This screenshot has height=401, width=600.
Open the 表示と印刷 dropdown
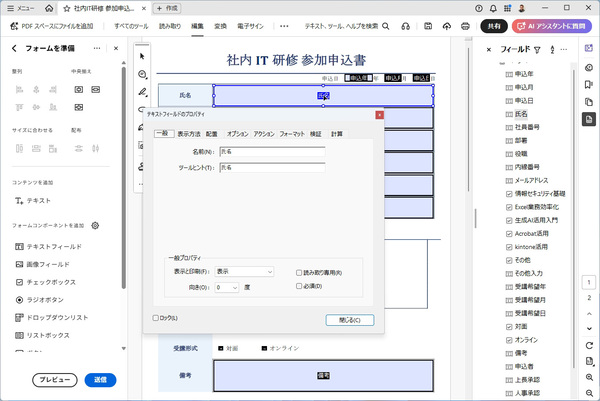(x=244, y=271)
